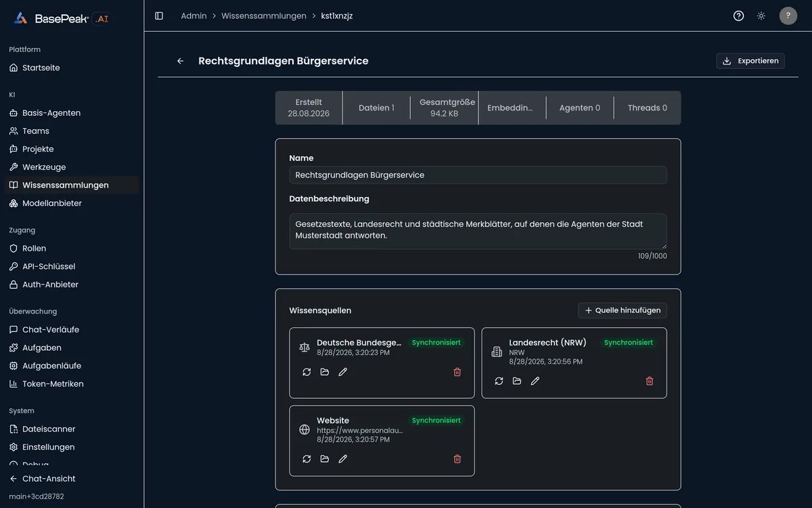Image resolution: width=812 pixels, height=508 pixels.
Task: Click the BasePeak AI logo
Action: [x=61, y=18]
